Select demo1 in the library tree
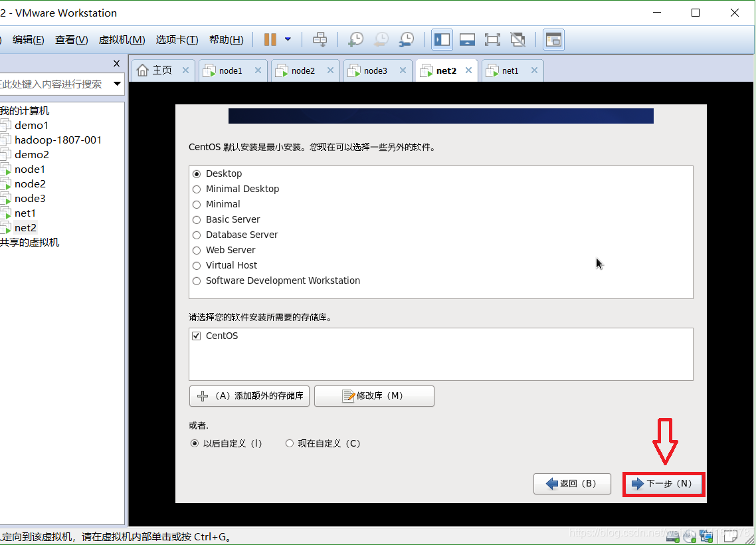 tap(31, 126)
